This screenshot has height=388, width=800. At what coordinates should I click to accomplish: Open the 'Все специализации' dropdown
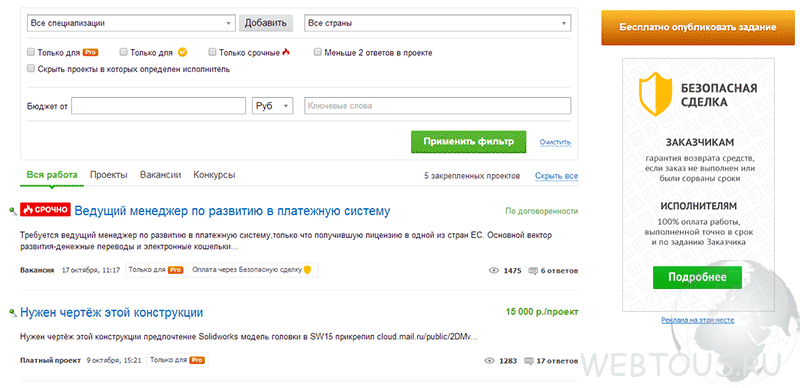click(x=131, y=23)
